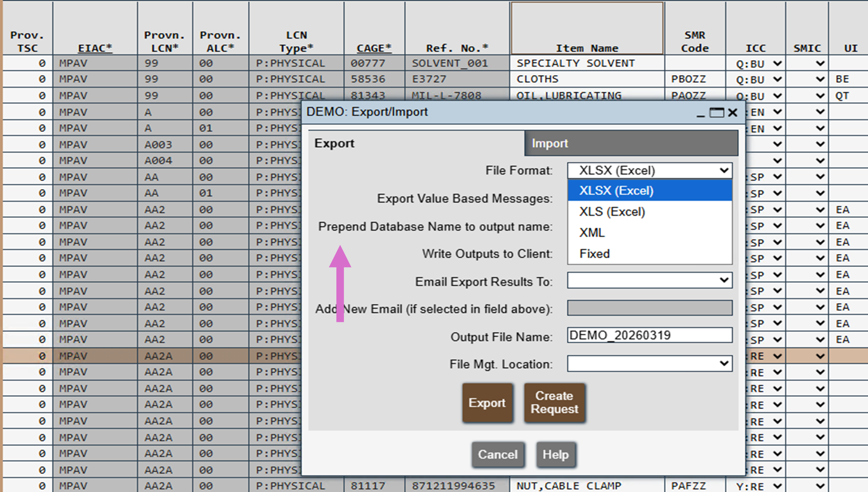Click the Create Request button
The height and width of the screenshot is (492, 868).
point(554,402)
